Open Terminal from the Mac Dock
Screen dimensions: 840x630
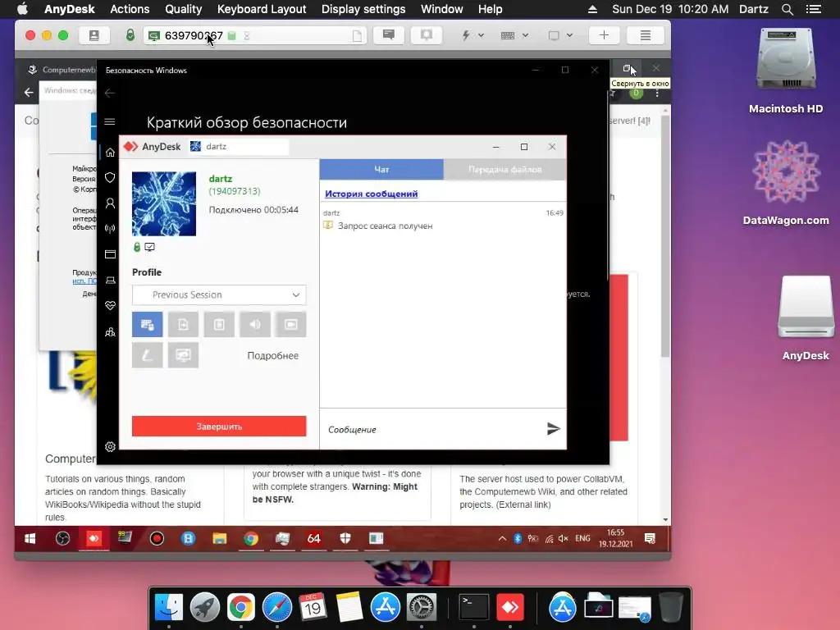(x=474, y=608)
